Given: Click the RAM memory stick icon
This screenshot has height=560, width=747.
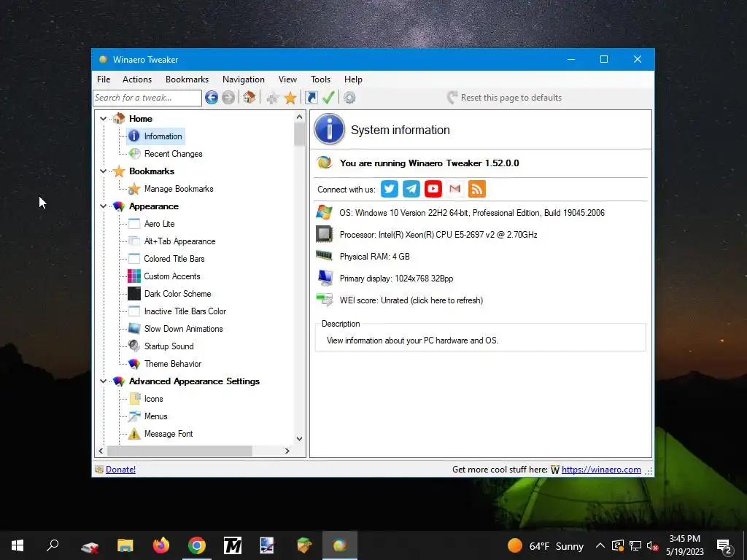Looking at the screenshot, I should [x=325, y=256].
